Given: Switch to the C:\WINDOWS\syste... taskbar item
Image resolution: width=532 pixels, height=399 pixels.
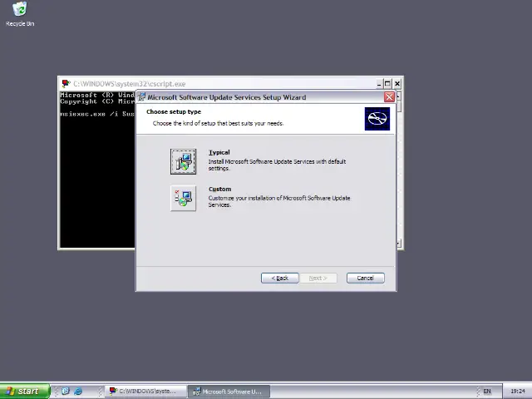Looking at the screenshot, I should [x=145, y=392].
